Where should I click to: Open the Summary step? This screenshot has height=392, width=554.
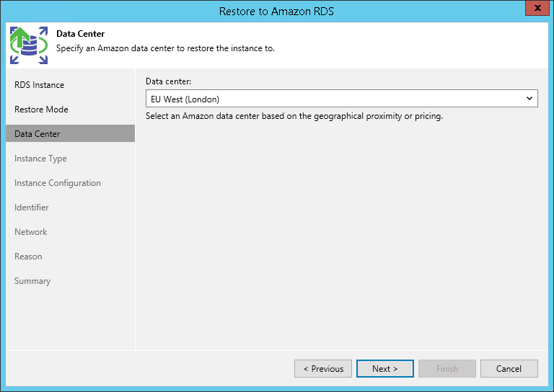click(x=32, y=281)
